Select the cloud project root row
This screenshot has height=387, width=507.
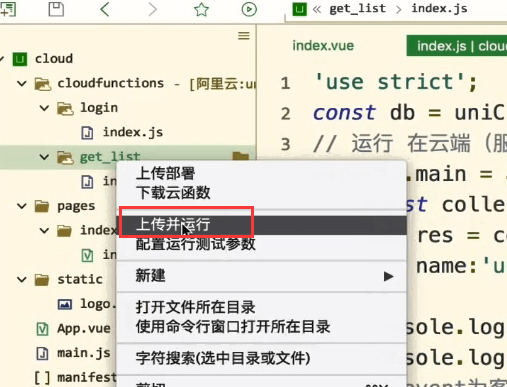tap(128, 59)
